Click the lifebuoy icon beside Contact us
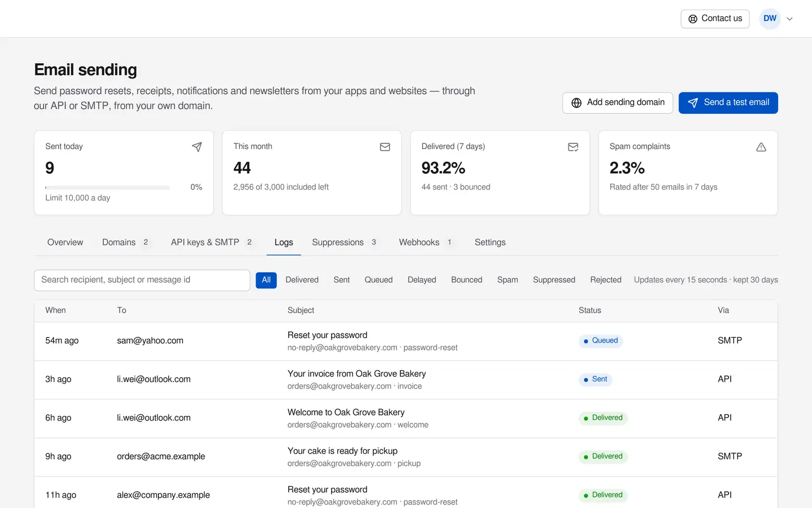 693,19
